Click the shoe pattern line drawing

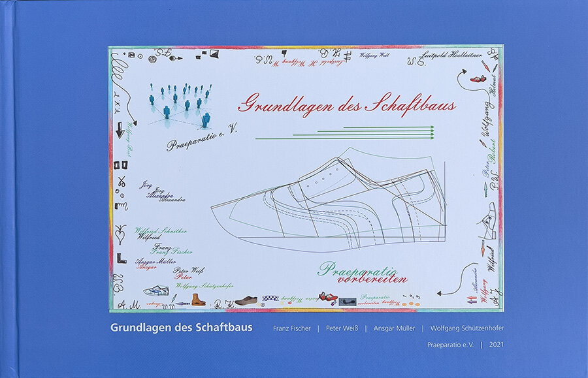(x=329, y=200)
